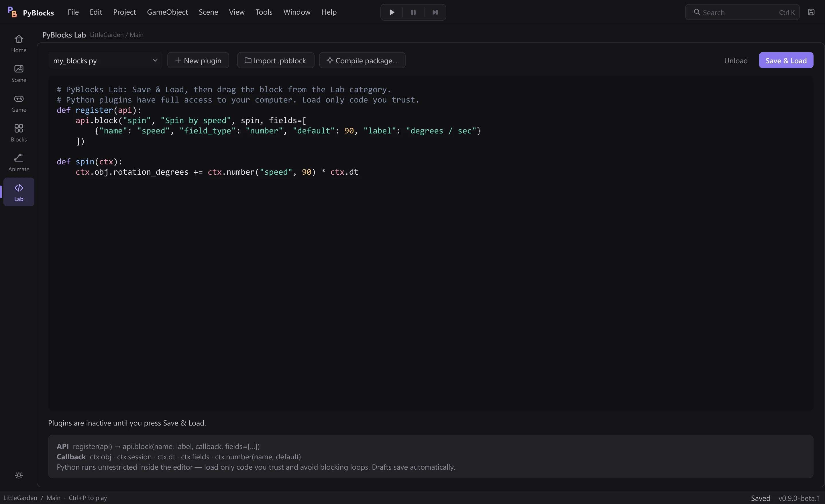Expand the my_blocks.py plugin dropdown
Viewport: 825px width, 504px height.
105,60
